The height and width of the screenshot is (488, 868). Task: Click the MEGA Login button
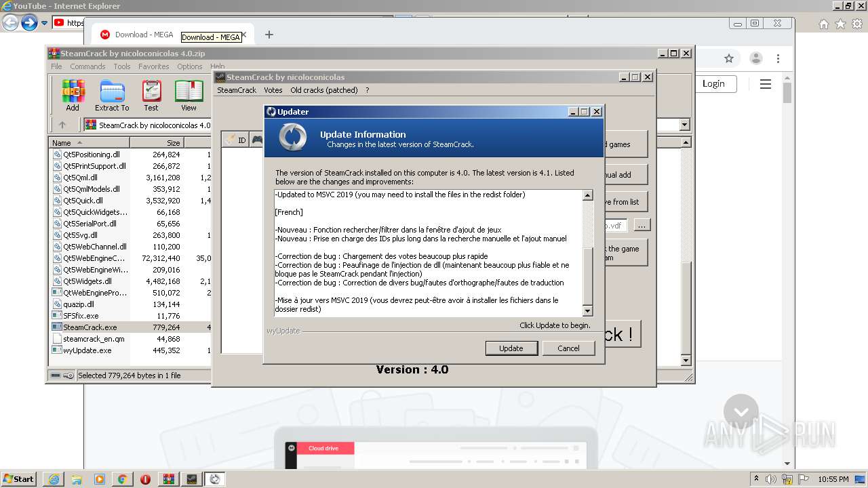pos(713,83)
